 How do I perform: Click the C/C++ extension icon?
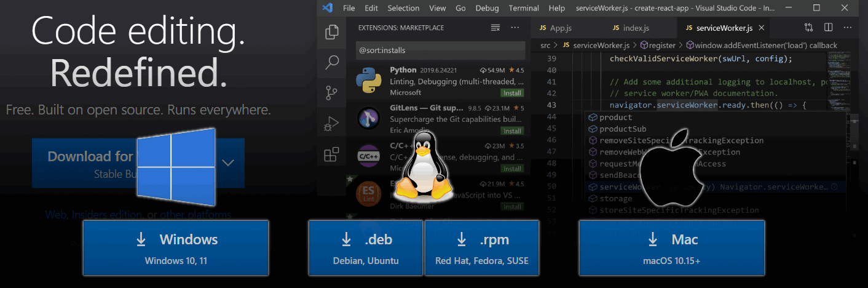368,156
